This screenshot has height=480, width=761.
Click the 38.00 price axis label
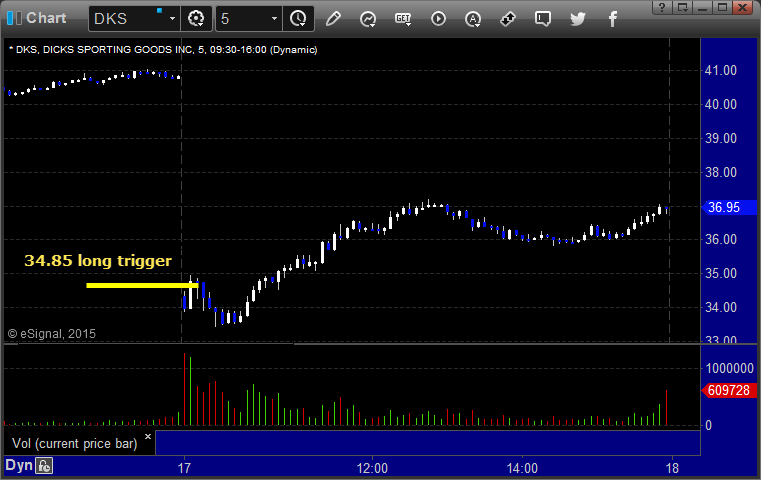point(721,172)
